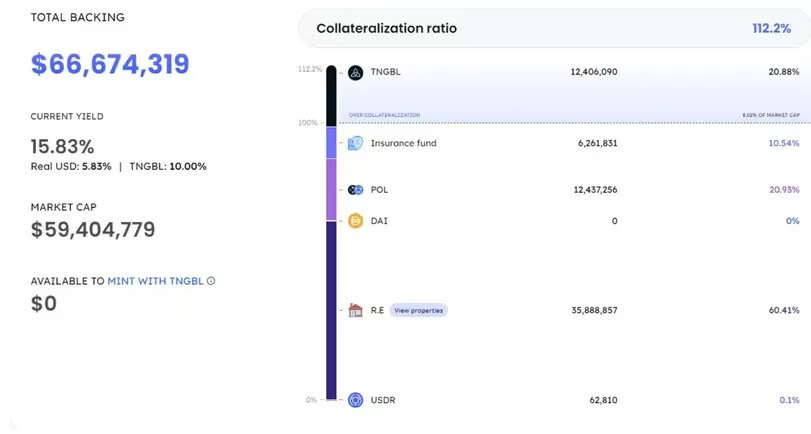Click the 6,261,831 insurance fund amount
The width and height of the screenshot is (811, 434).
597,143
